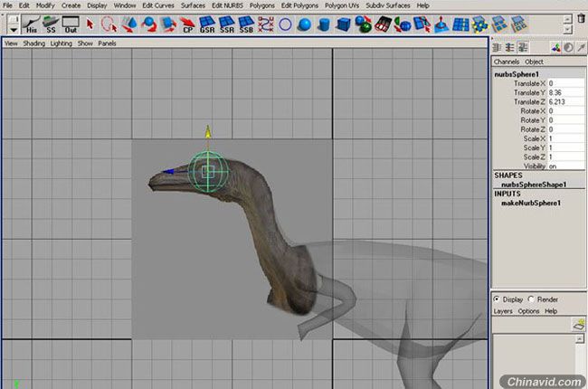
Task: Click the GSR shelf icon
Action: pyautogui.click(x=207, y=24)
